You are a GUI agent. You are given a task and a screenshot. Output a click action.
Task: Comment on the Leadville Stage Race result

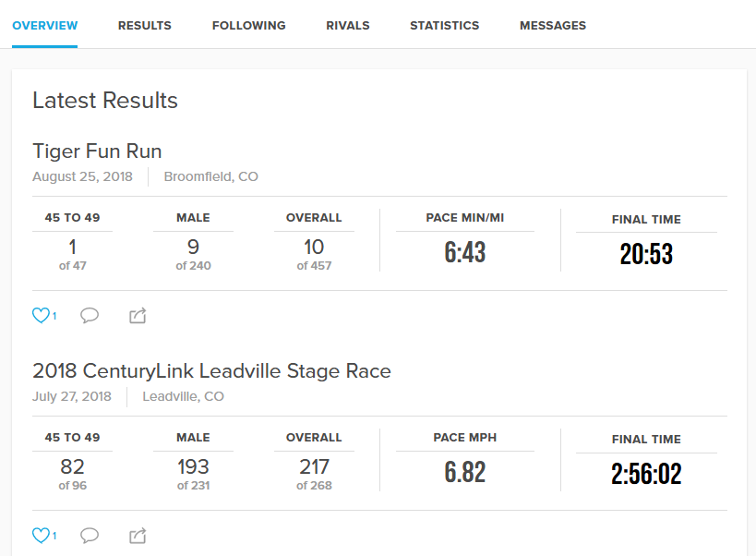coord(90,536)
